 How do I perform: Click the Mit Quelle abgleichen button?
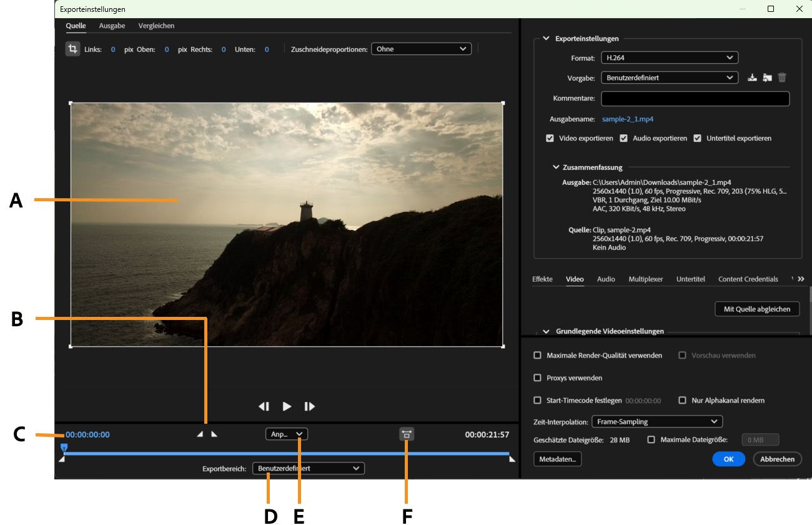[x=757, y=309]
